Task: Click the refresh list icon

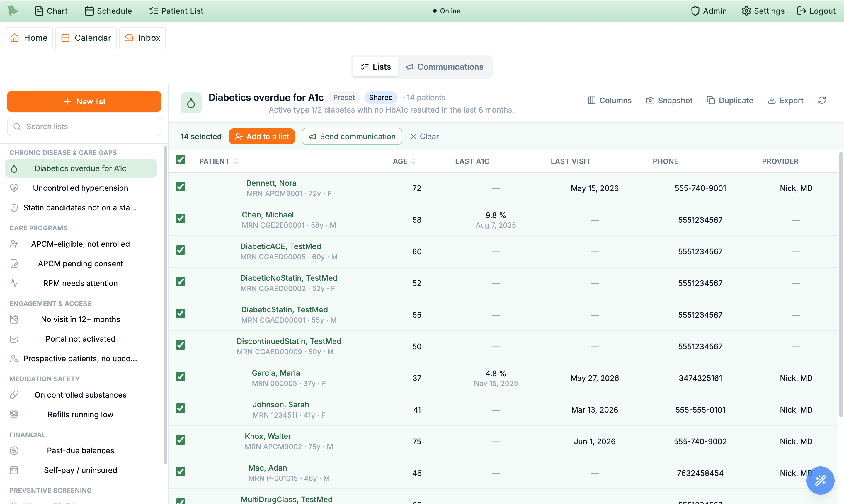Action: 822,100
